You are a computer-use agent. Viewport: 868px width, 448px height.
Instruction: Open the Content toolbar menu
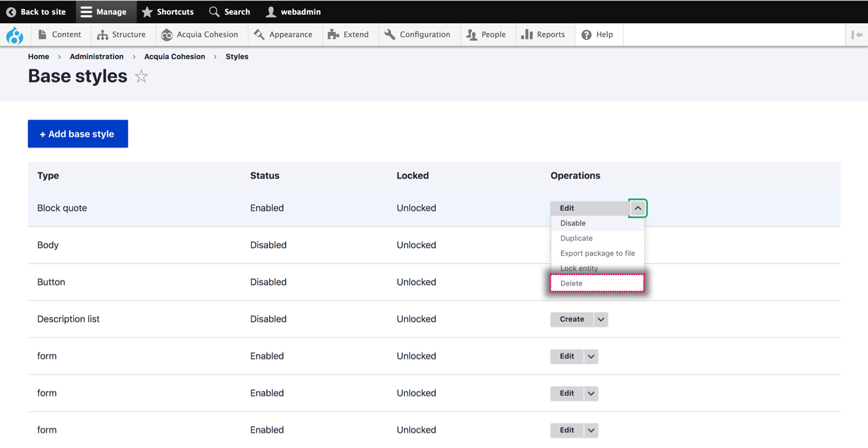coord(60,35)
